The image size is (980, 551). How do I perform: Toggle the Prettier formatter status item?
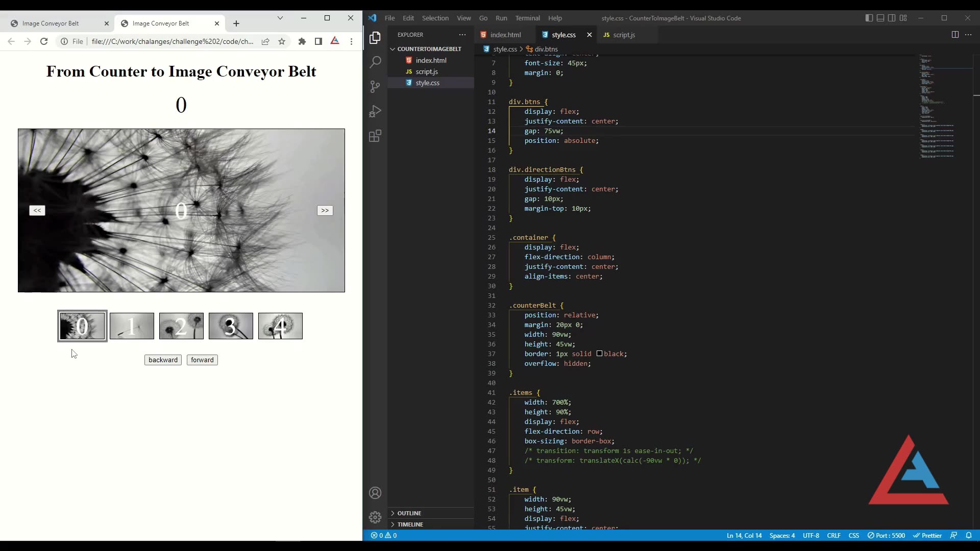[x=928, y=535]
